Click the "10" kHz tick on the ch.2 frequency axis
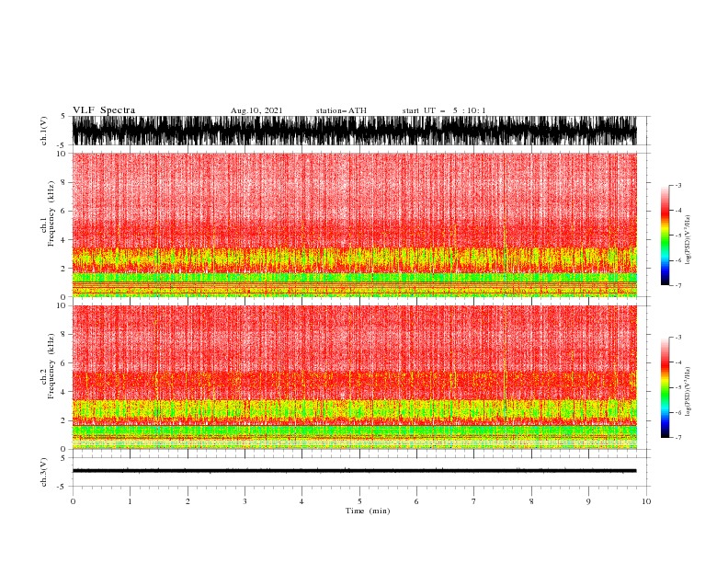 (x=62, y=305)
